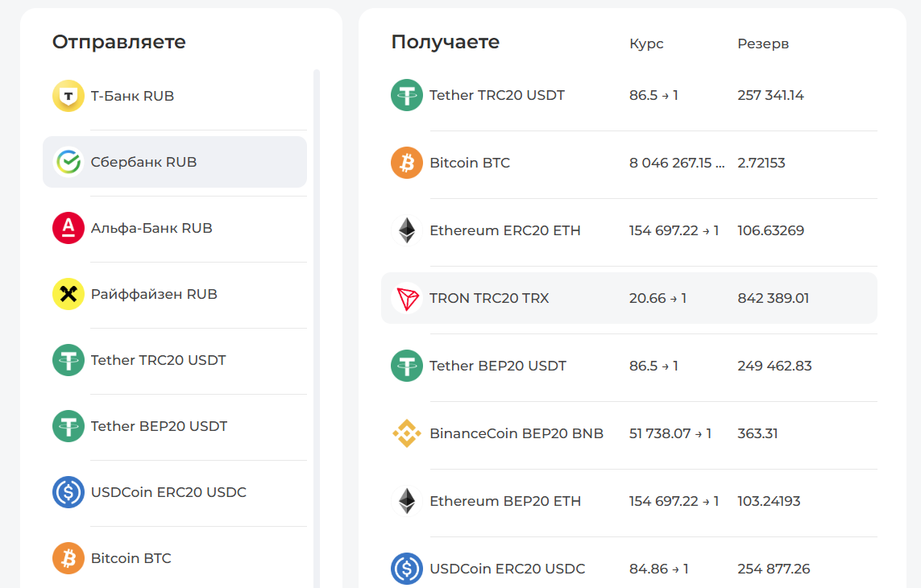The width and height of the screenshot is (921, 588).
Task: Click reserve value 2.72153
Action: coord(761,163)
